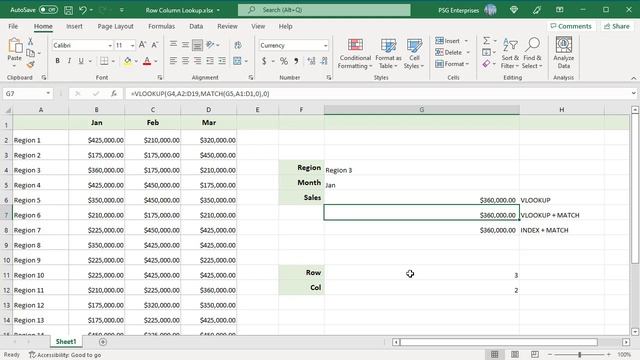The width and height of the screenshot is (640, 360).
Task: Decrease font size with smaller A icon
Action: [x=155, y=45]
